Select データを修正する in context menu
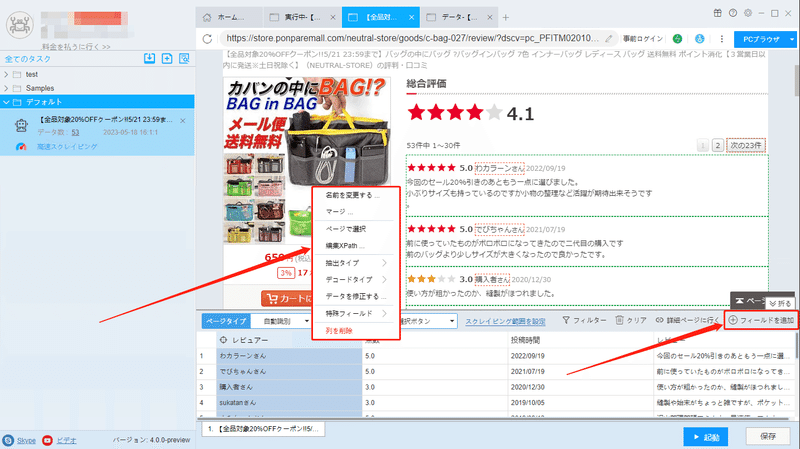The width and height of the screenshot is (800, 449). [x=356, y=296]
